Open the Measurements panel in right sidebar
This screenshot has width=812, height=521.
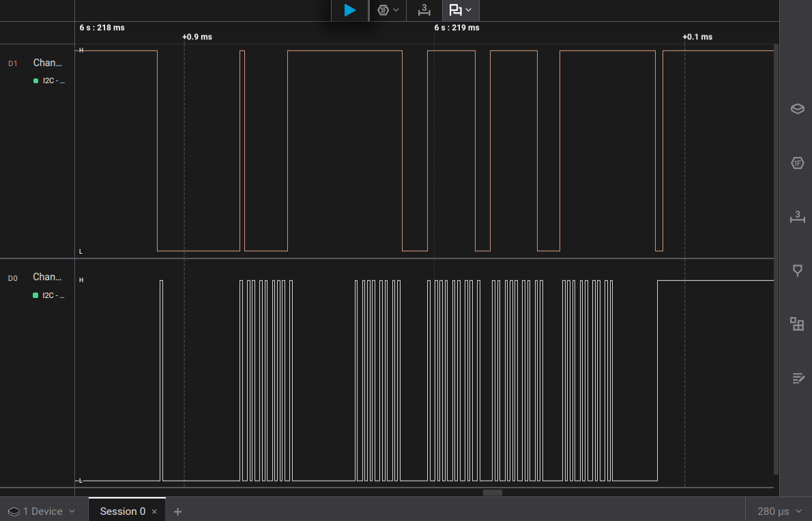797,217
